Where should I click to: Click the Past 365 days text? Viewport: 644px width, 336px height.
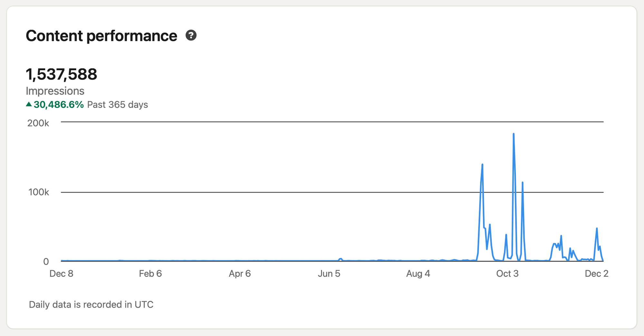[x=118, y=105]
